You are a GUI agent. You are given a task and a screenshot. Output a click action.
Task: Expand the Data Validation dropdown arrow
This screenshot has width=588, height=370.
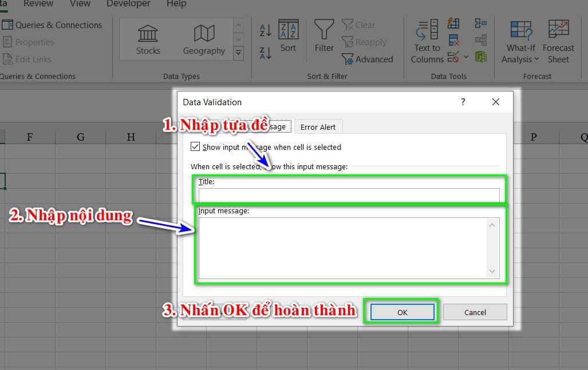pyautogui.click(x=466, y=57)
